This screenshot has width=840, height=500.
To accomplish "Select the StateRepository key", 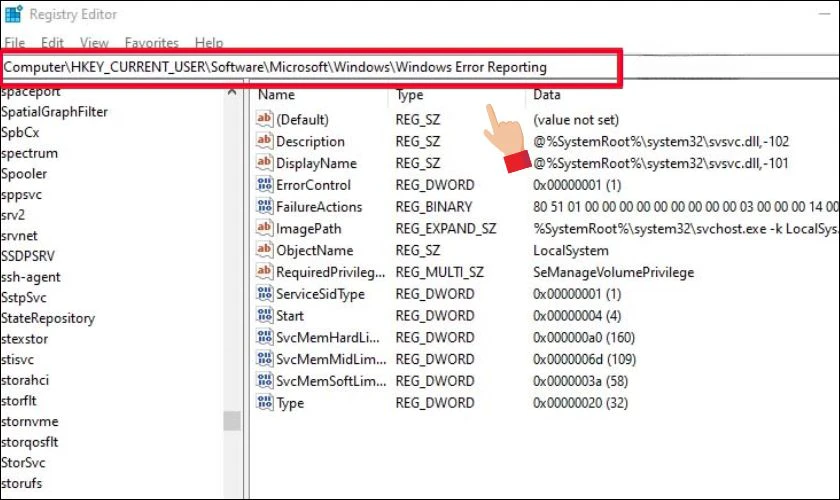I will click(x=48, y=319).
